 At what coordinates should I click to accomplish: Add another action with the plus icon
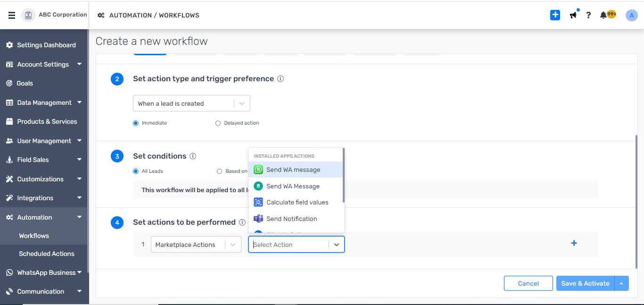[x=574, y=243]
